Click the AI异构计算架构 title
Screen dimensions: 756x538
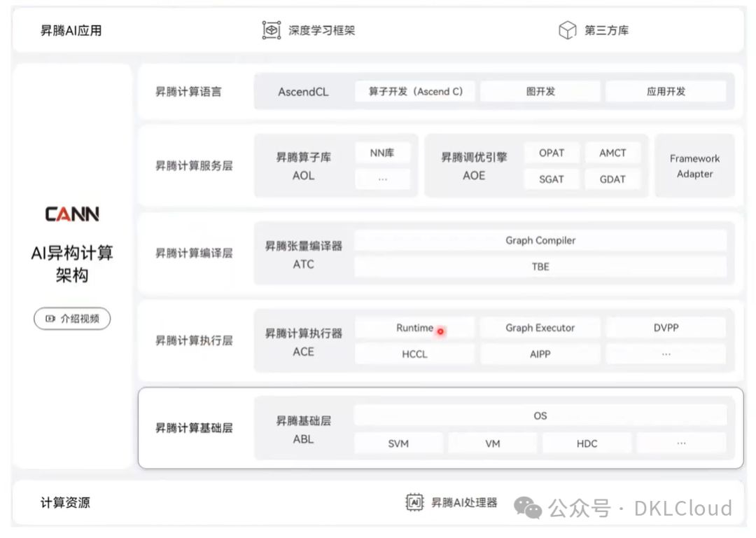pos(72,263)
